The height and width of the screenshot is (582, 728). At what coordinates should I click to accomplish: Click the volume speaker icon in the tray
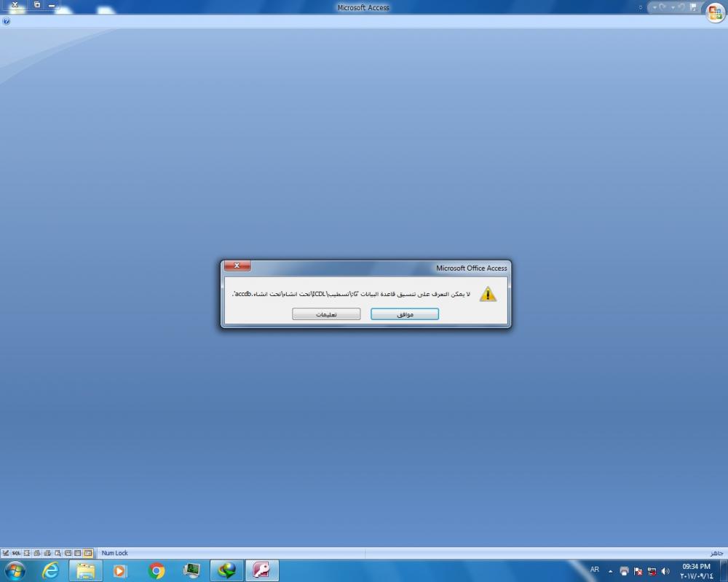point(665,571)
